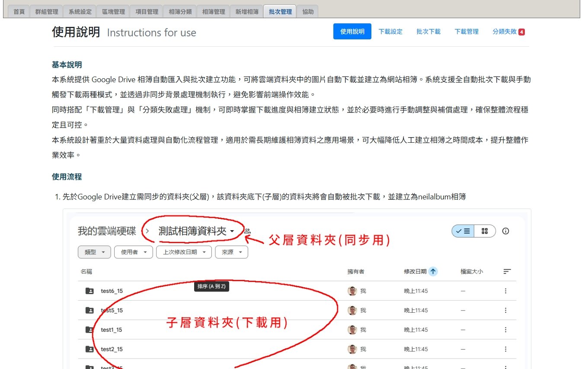Go to the 批次下載 link
The height and width of the screenshot is (369, 588).
pos(428,32)
